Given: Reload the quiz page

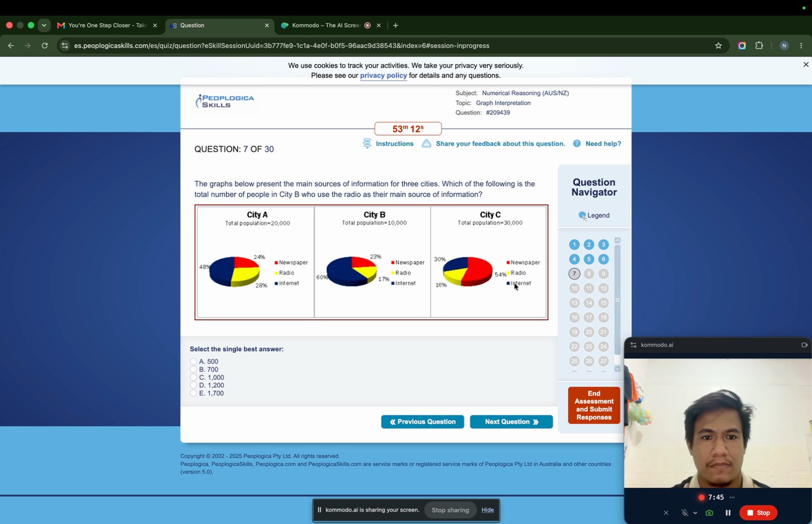Looking at the screenshot, I should (45, 46).
